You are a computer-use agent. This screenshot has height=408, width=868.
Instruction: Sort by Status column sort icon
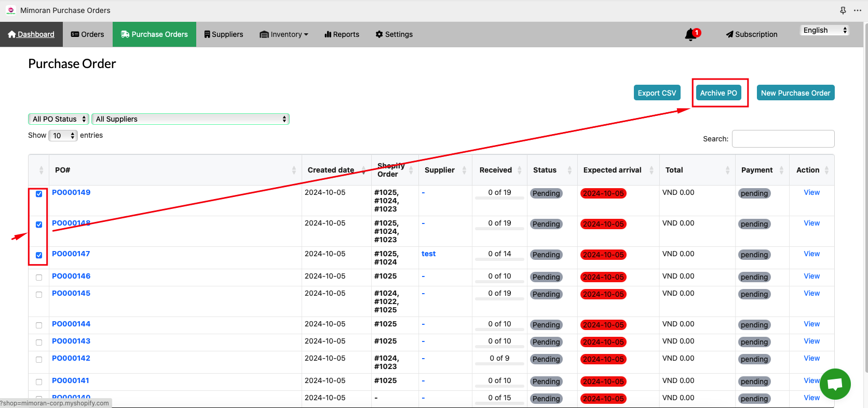(x=569, y=170)
